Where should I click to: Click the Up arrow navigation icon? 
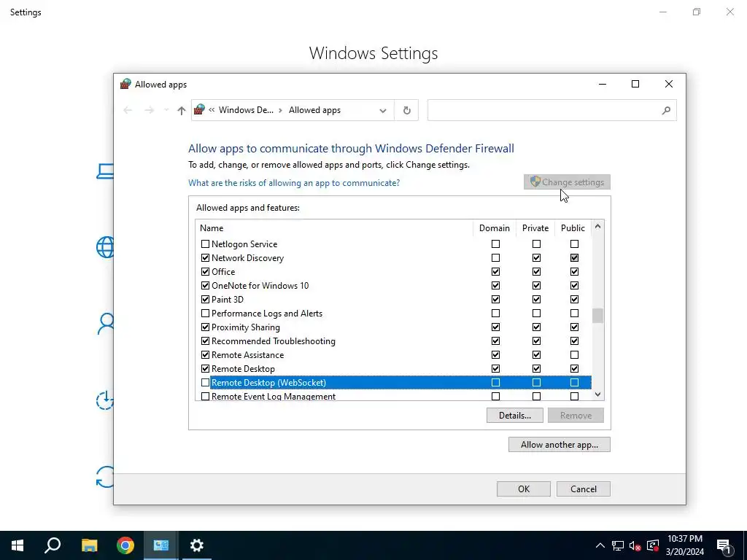click(181, 111)
